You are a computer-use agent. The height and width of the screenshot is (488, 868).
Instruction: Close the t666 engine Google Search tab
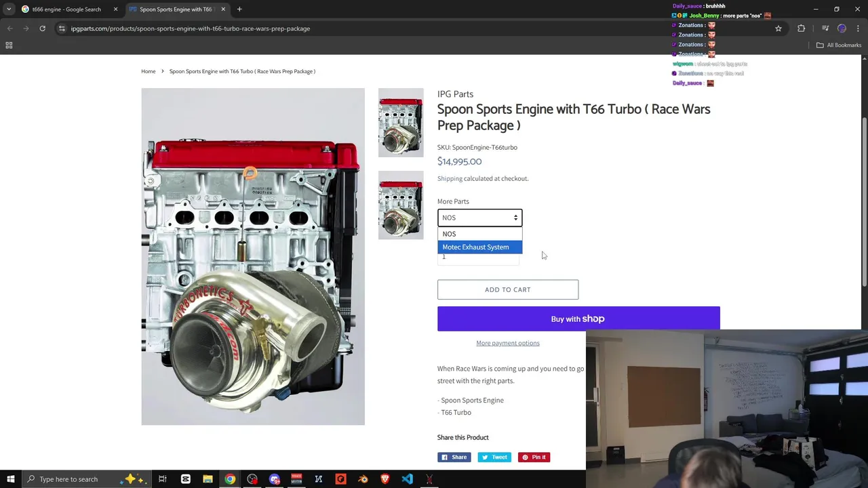(115, 9)
